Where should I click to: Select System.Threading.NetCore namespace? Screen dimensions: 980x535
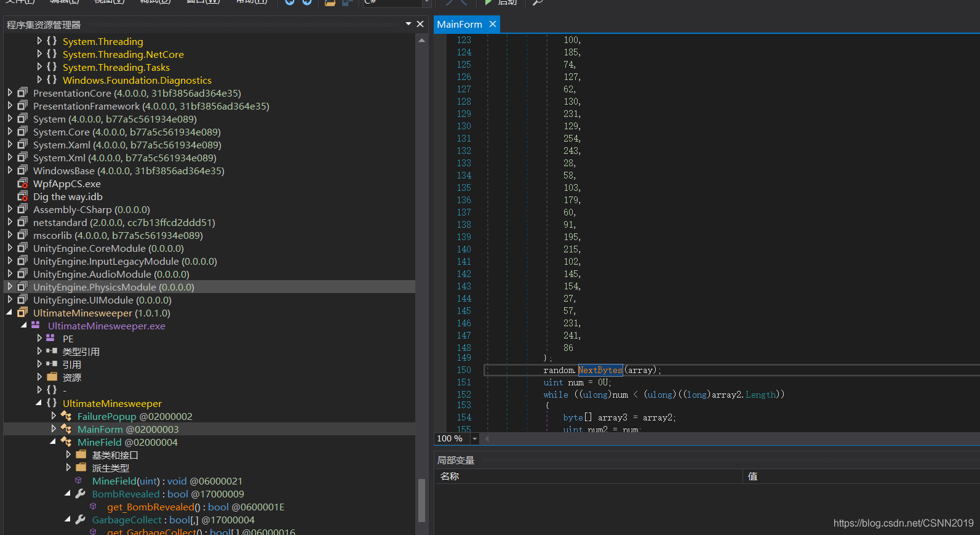tap(123, 54)
